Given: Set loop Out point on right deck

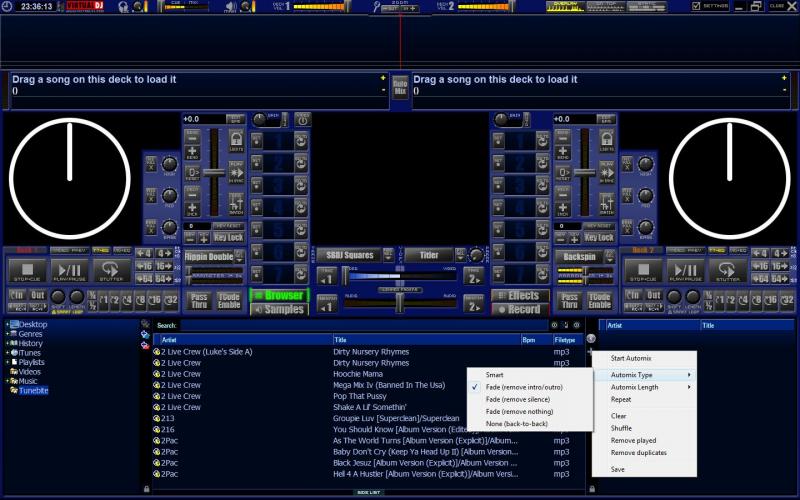Looking at the screenshot, I should [654, 295].
